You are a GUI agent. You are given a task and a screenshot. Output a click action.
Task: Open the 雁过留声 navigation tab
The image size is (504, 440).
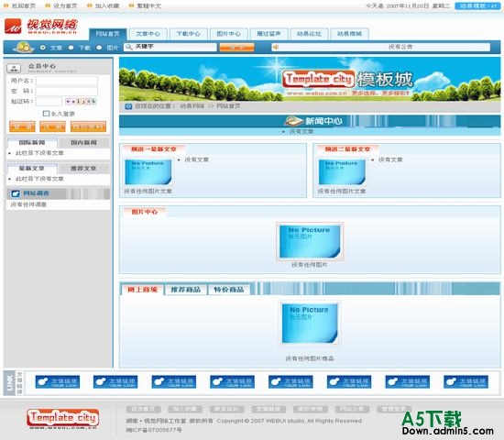(x=268, y=34)
